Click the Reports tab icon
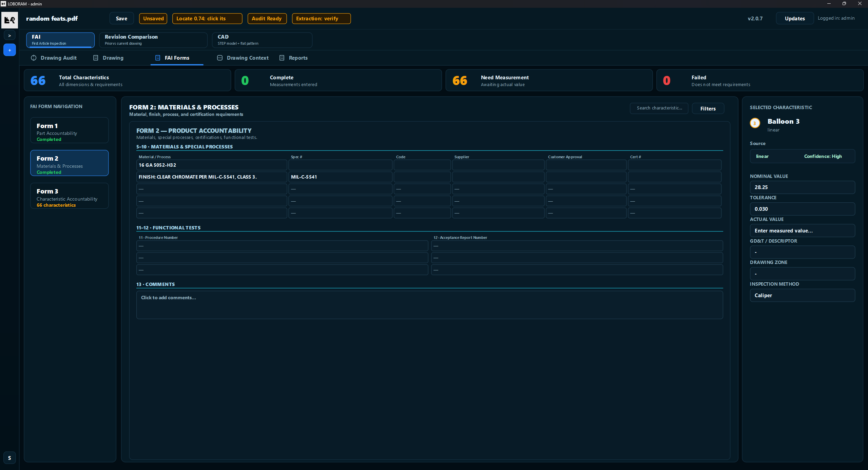Screen dimensions: 868x470 [x=282, y=58]
